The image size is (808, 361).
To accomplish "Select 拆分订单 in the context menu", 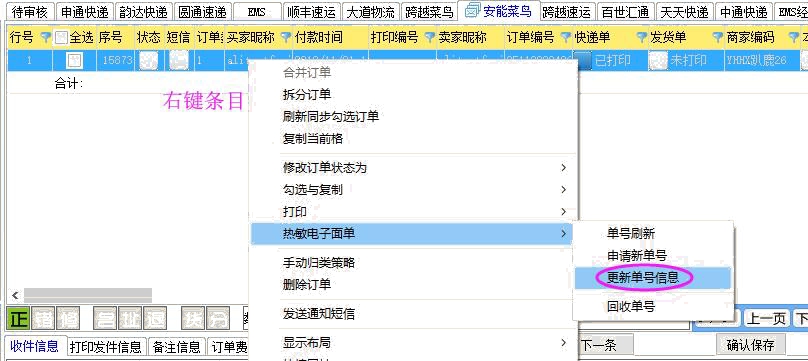I will tap(307, 95).
